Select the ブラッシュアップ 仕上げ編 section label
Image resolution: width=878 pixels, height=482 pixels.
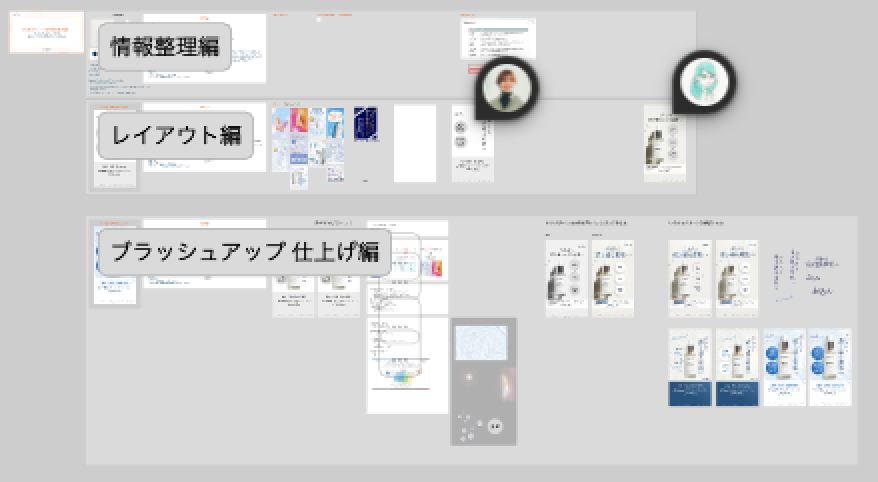pyautogui.click(x=245, y=251)
